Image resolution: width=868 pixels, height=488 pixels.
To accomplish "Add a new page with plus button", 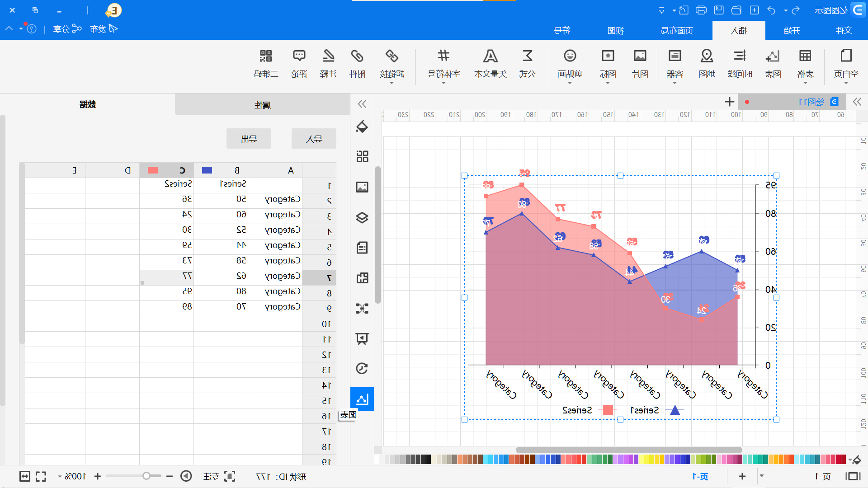I will (742, 476).
